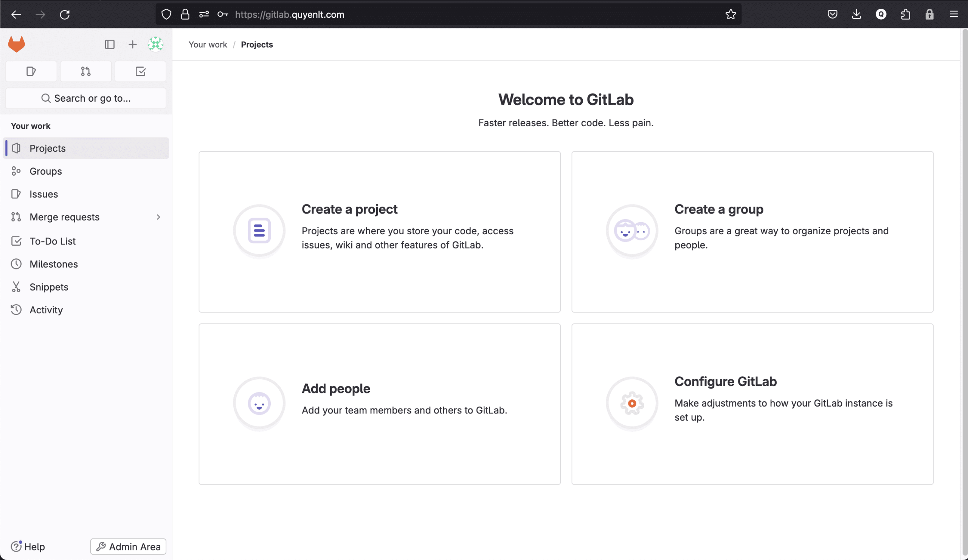Open your profile avatar menu

point(155,44)
